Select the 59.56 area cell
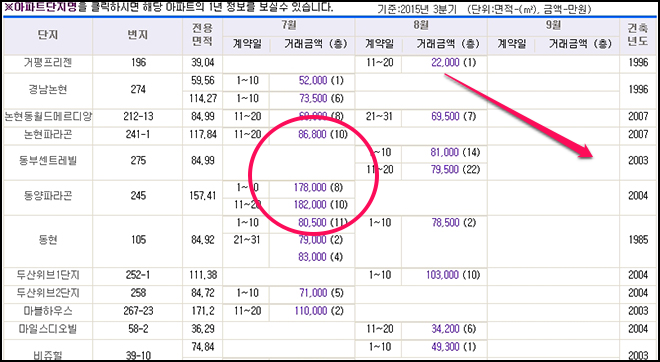This screenshot has height=362, width=660. click(202, 81)
